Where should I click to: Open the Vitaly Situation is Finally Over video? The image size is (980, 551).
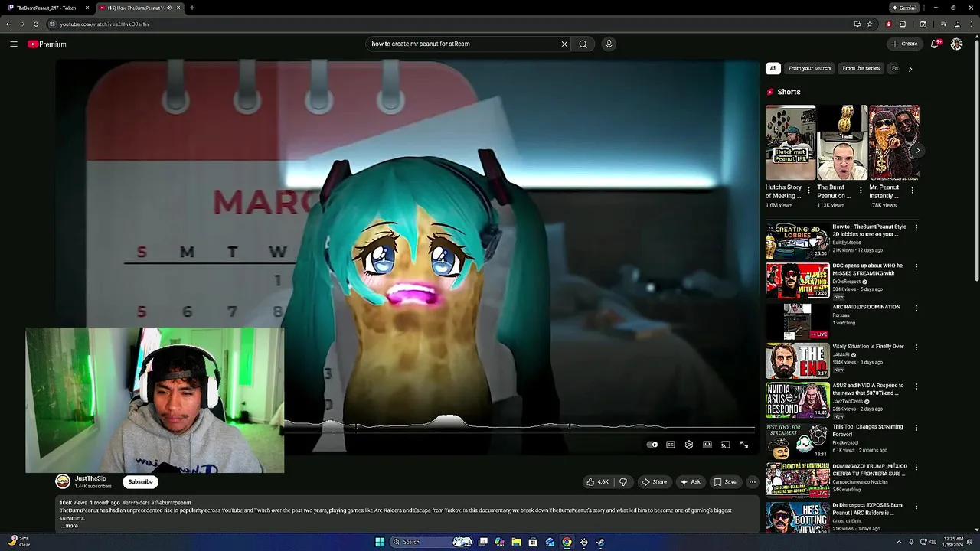tap(868, 346)
